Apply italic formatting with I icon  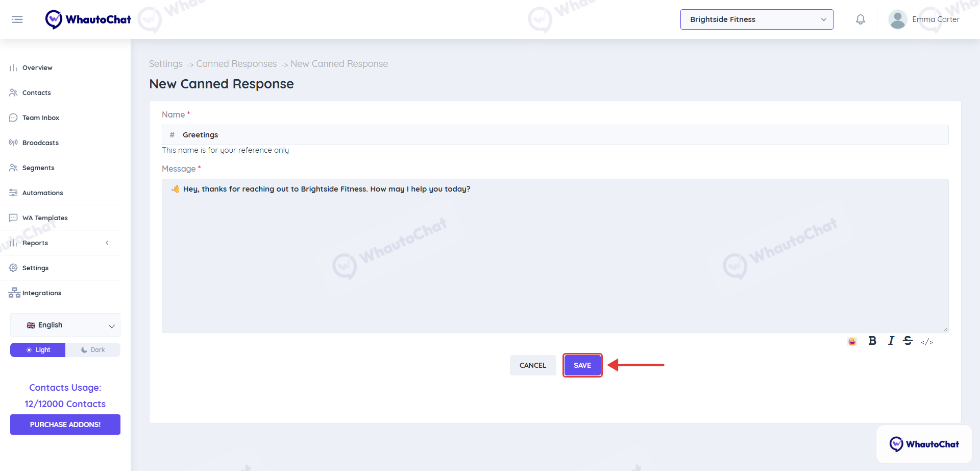pos(891,341)
